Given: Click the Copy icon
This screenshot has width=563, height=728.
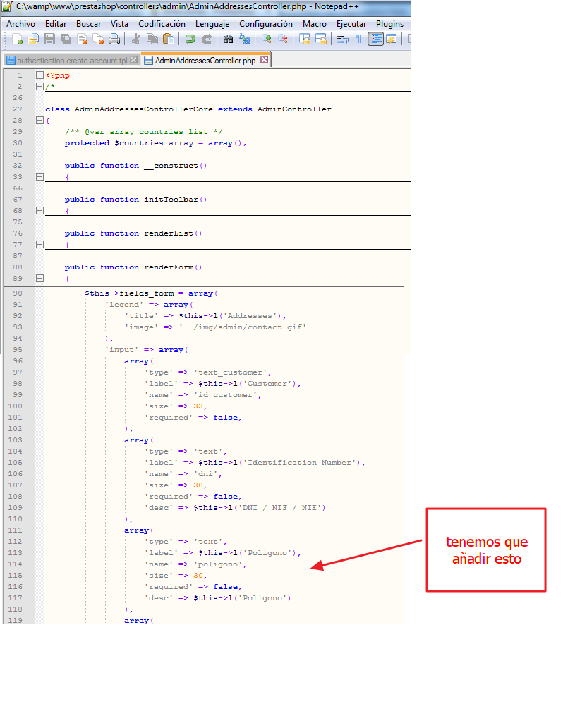Looking at the screenshot, I should tap(152, 39).
